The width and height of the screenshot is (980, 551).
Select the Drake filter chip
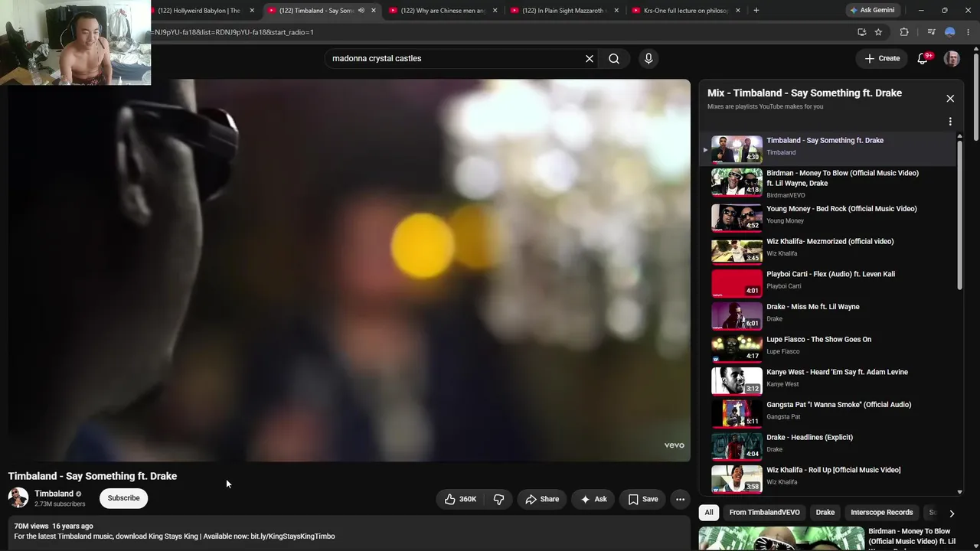[825, 513]
